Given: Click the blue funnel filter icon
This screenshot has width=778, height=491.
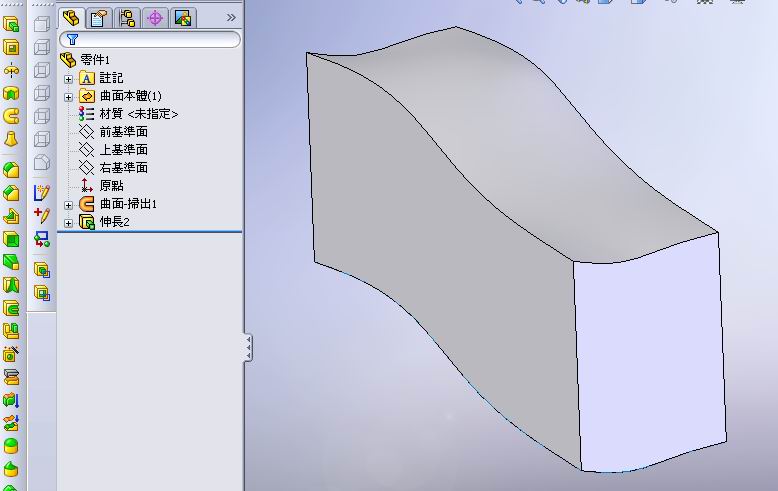Looking at the screenshot, I should pyautogui.click(x=72, y=40).
